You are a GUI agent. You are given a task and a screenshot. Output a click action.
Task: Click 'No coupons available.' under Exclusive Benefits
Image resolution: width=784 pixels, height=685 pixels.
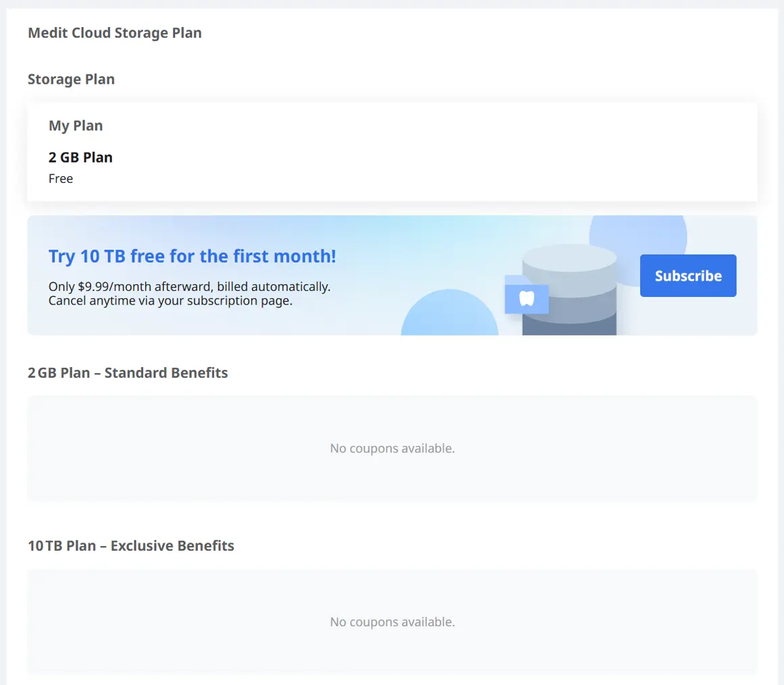pos(392,622)
